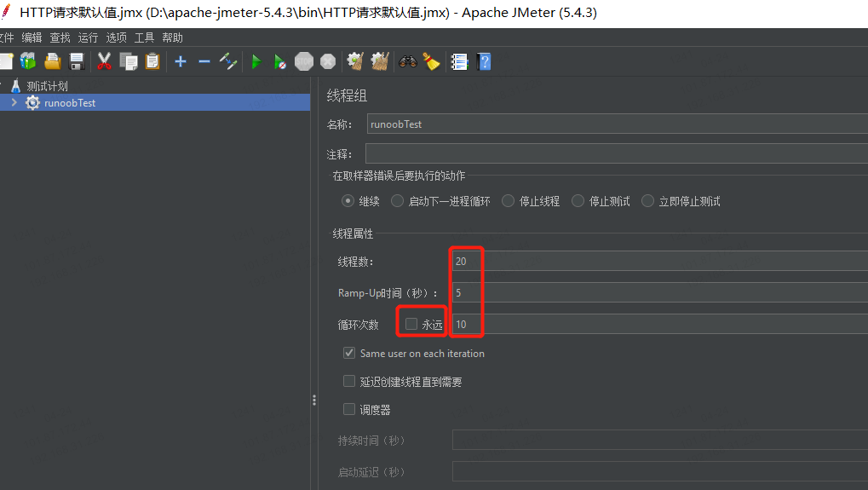Click the Cut scissors icon

coord(104,61)
